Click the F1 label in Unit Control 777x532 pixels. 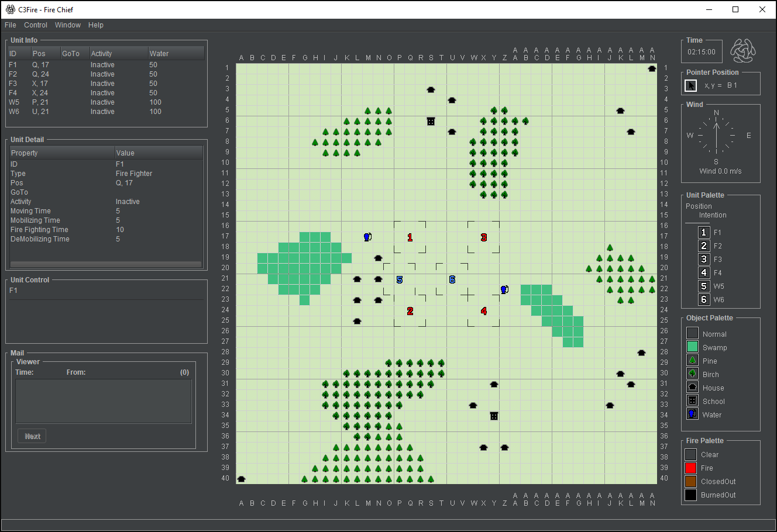(x=13, y=291)
